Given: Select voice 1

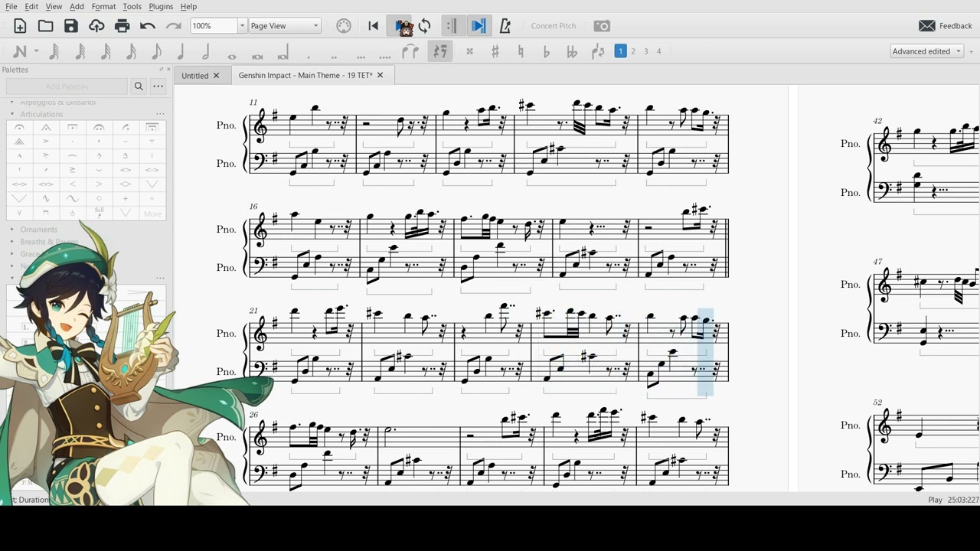Looking at the screenshot, I should coord(621,51).
